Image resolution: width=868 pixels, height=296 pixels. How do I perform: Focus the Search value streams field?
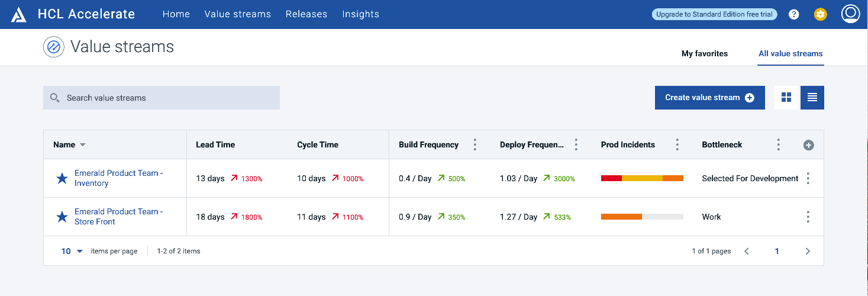pos(162,98)
